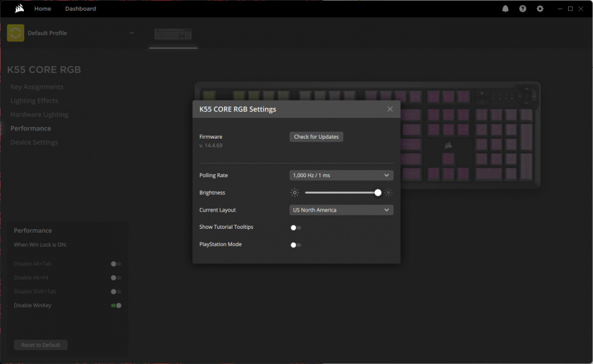Open iCUE settings gear icon
This screenshot has width=593, height=364.
(x=540, y=9)
